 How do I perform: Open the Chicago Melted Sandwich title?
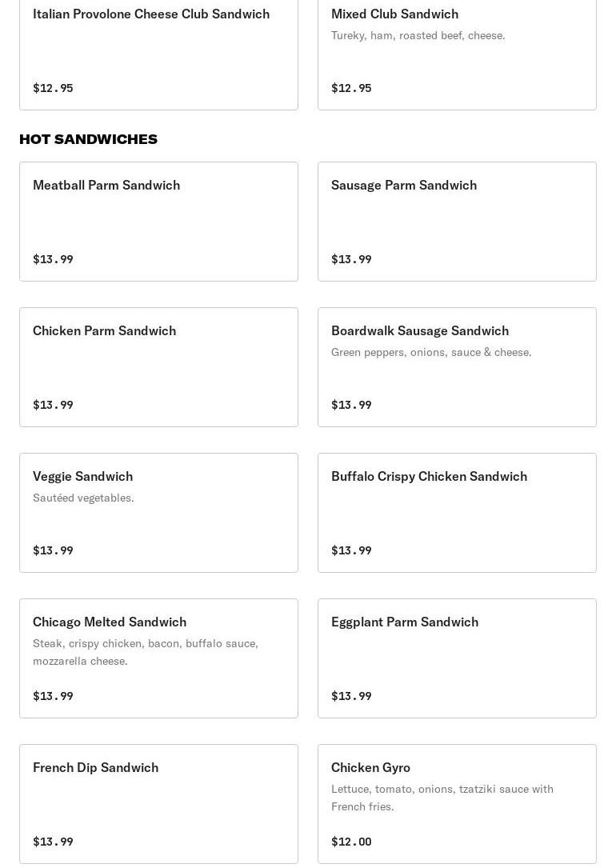click(110, 622)
